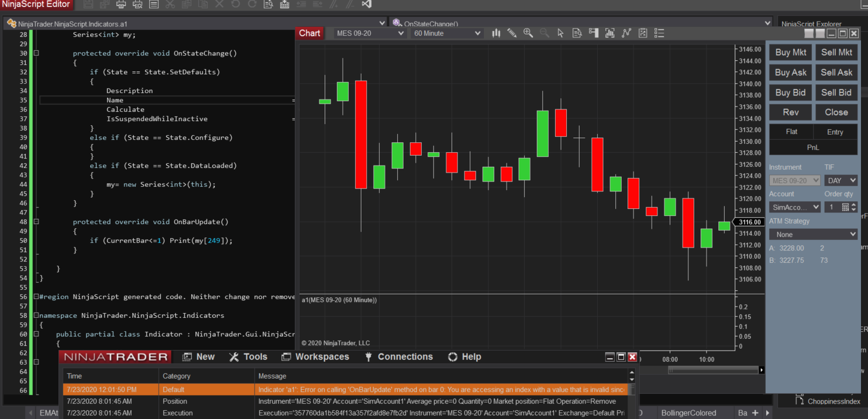Open the TIF dropdown showing DAY
This screenshot has height=419, width=868.
point(841,181)
